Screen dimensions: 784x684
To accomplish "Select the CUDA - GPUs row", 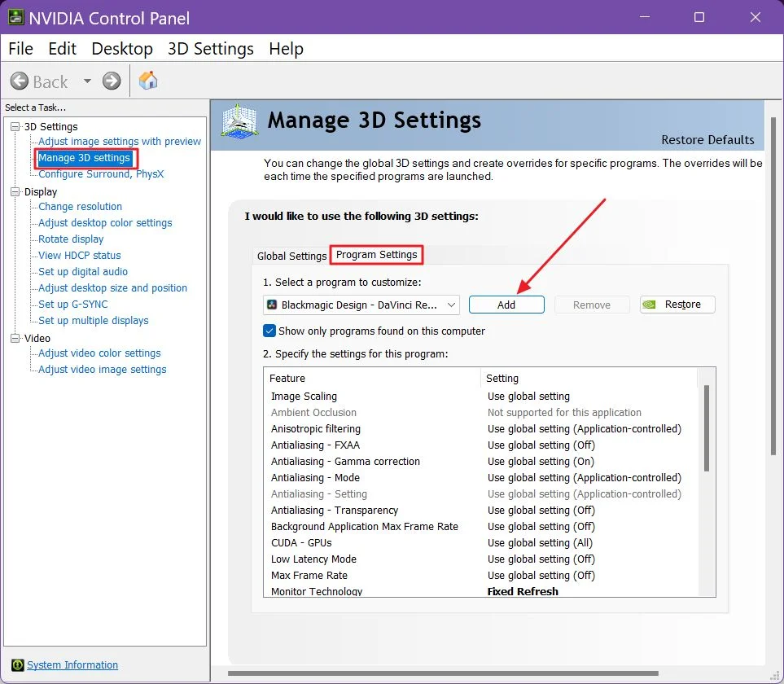I will point(480,542).
